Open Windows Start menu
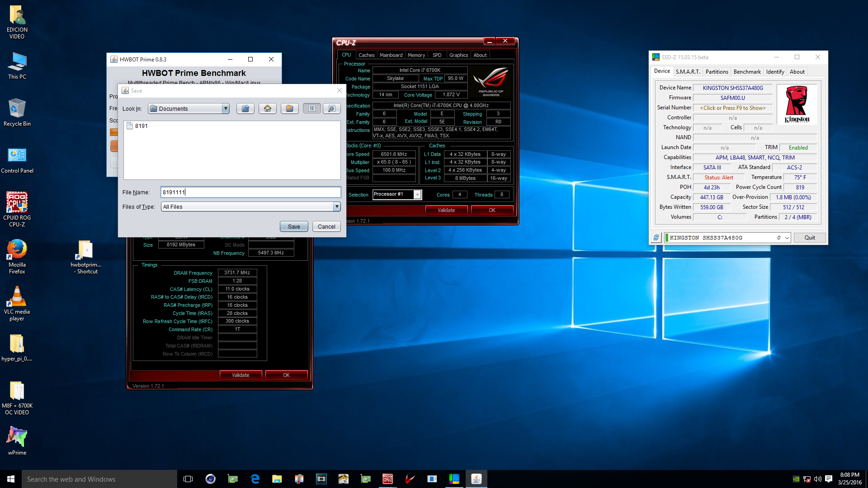The width and height of the screenshot is (868, 488). (x=11, y=479)
